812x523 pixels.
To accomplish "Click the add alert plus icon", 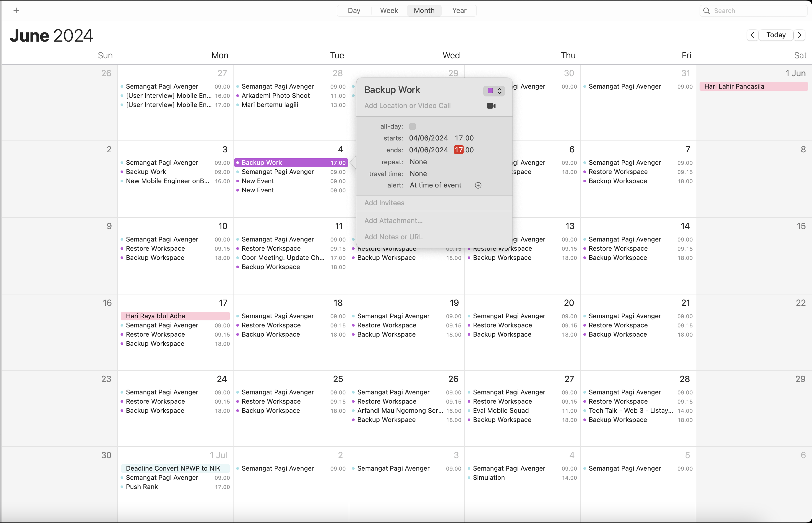I will coord(478,185).
